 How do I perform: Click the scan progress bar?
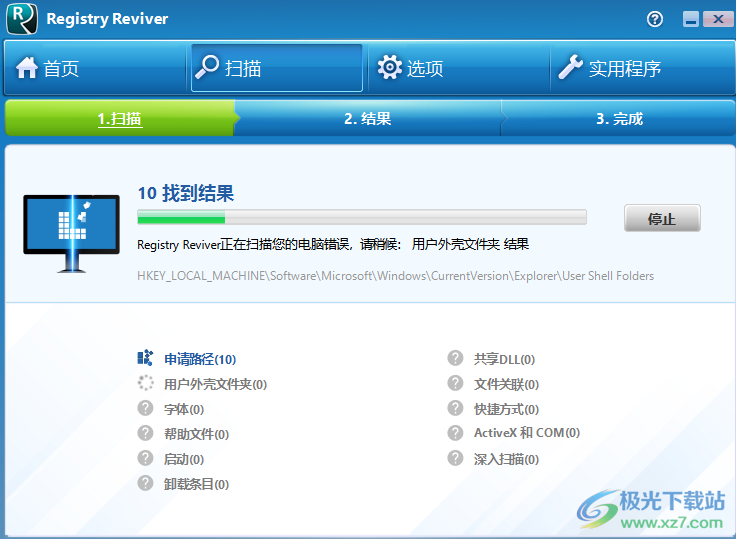pyautogui.click(x=362, y=217)
